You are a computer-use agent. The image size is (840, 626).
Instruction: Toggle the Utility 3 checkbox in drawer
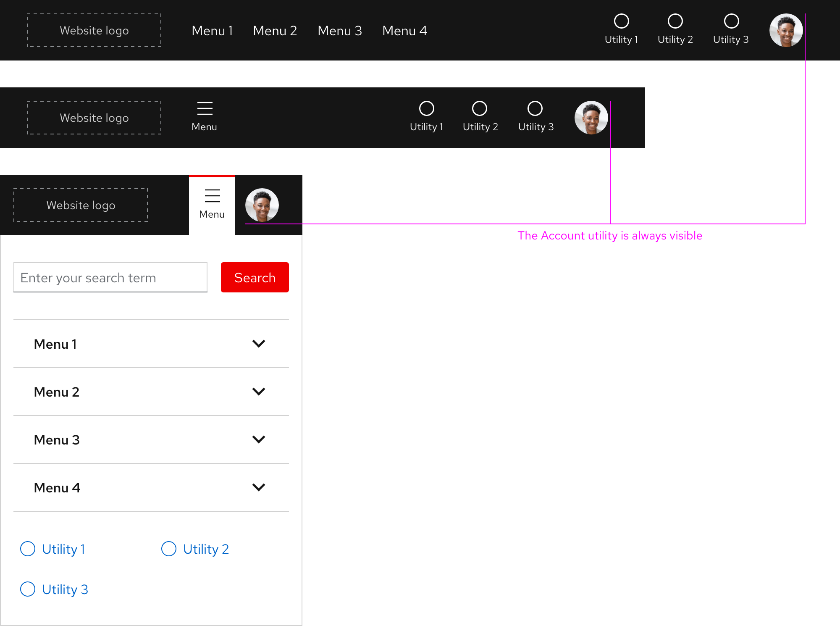tap(27, 589)
